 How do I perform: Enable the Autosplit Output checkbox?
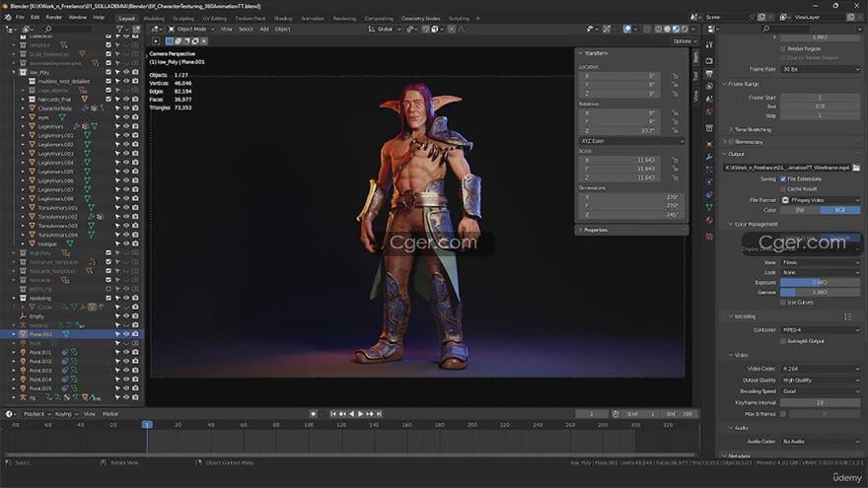point(783,341)
